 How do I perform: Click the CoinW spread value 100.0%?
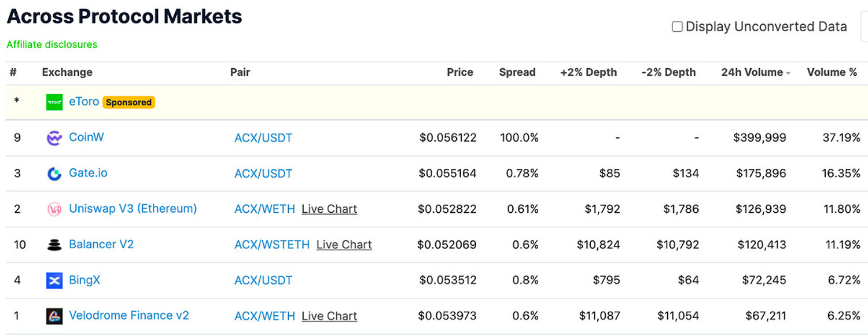coord(520,138)
